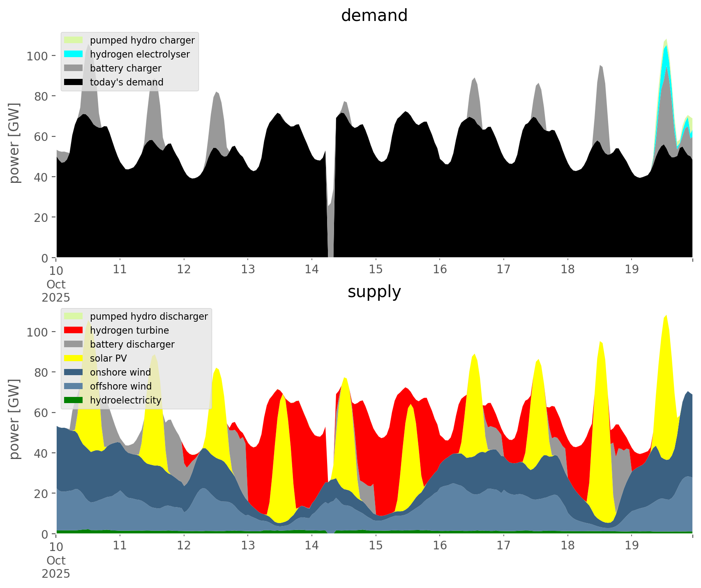The height and width of the screenshot is (588, 701).
Task: Click the demand chart's power [GW] axis label
Action: point(14,143)
